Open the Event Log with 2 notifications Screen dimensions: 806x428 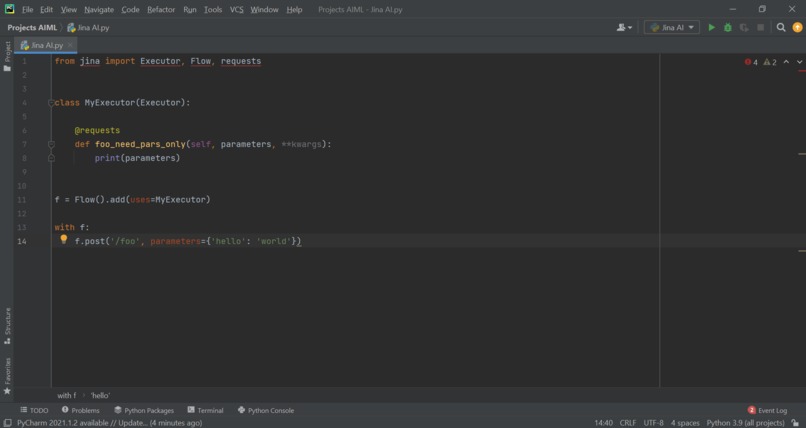pyautogui.click(x=767, y=410)
